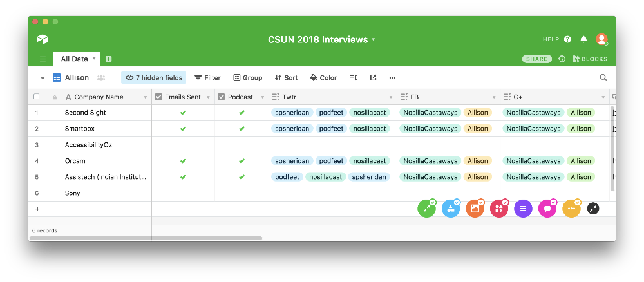The image size is (644, 282).
Task: Click the Allison view name
Action: pos(77,77)
